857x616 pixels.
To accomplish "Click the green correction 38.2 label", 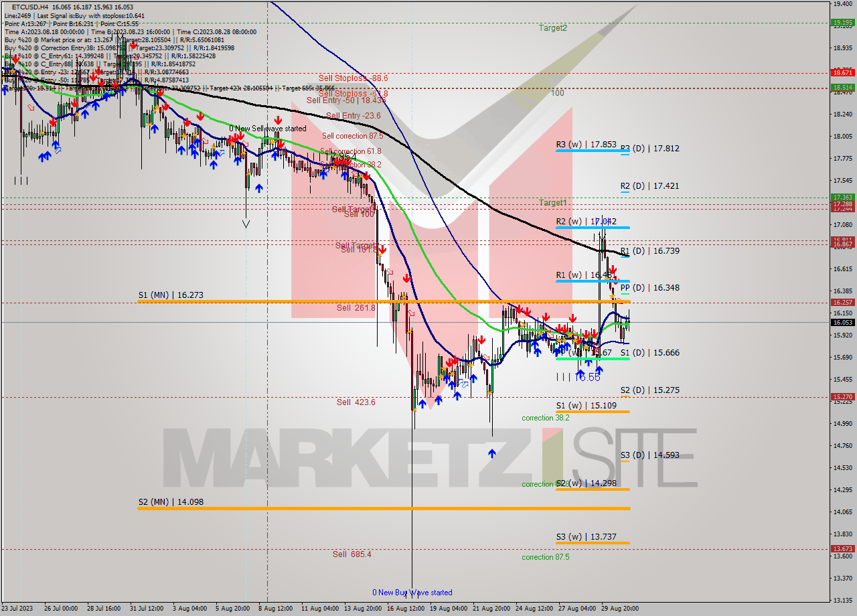I will tap(546, 418).
